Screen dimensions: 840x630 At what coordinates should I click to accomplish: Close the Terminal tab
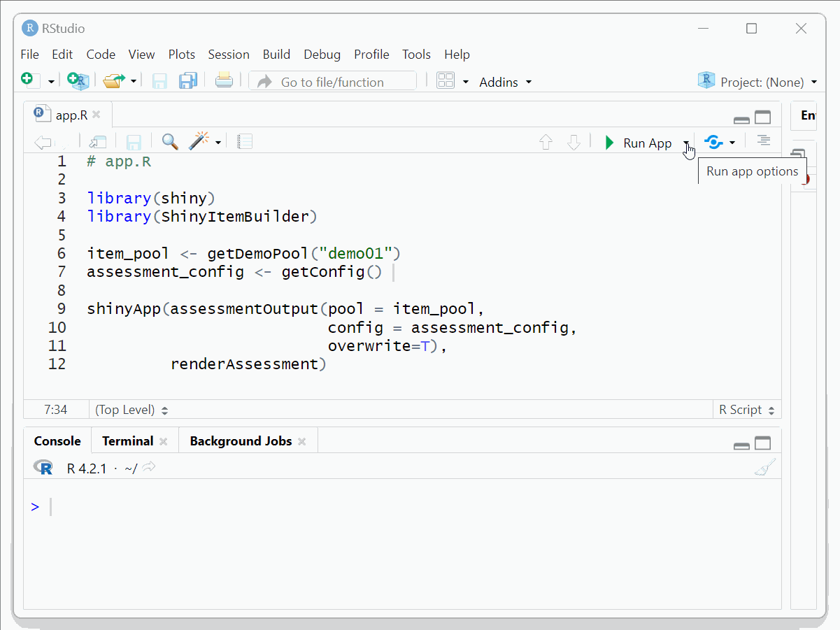(x=164, y=441)
